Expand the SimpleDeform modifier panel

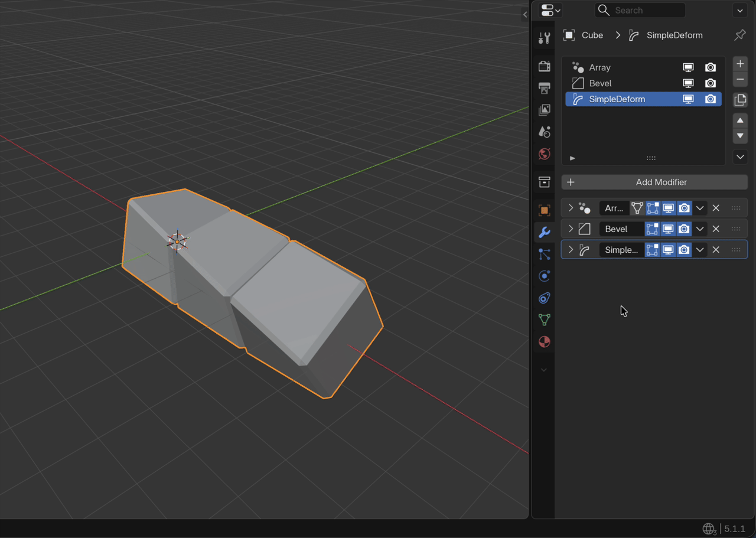(571, 250)
